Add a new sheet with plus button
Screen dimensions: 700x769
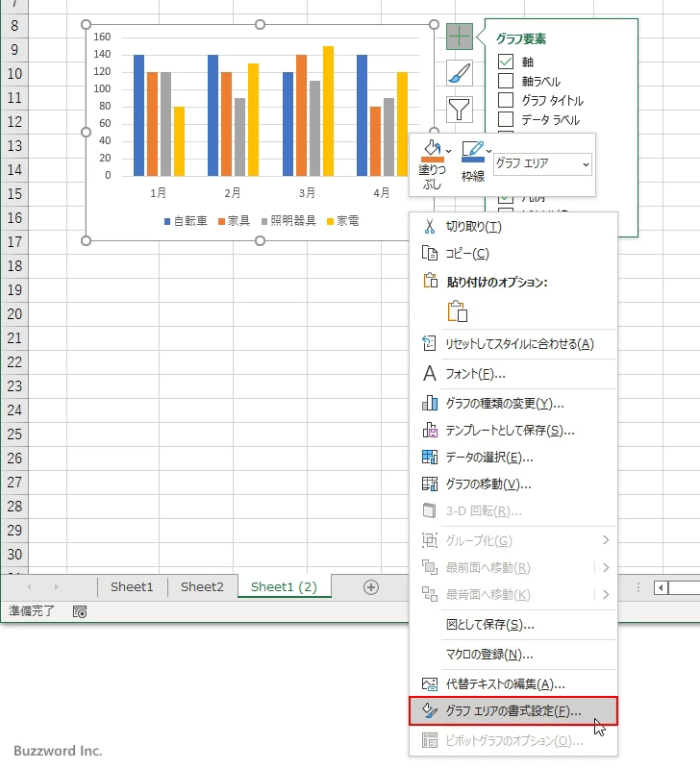coord(371,587)
